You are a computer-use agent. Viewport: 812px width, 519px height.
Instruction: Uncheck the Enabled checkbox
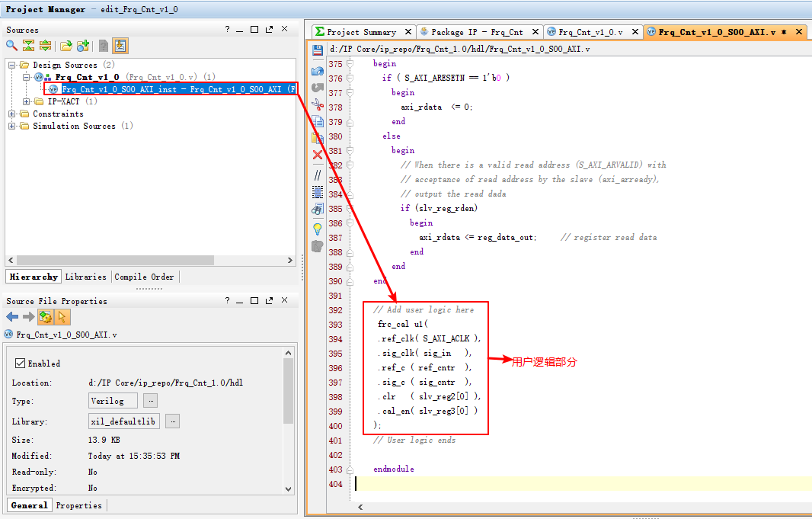pyautogui.click(x=20, y=363)
